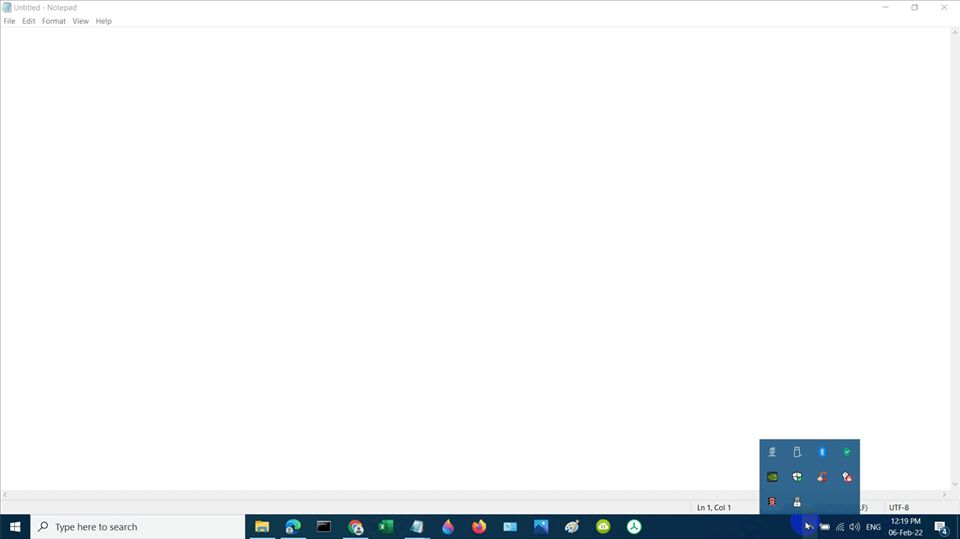Click the green shield checkmark tray icon

pyautogui.click(x=847, y=452)
